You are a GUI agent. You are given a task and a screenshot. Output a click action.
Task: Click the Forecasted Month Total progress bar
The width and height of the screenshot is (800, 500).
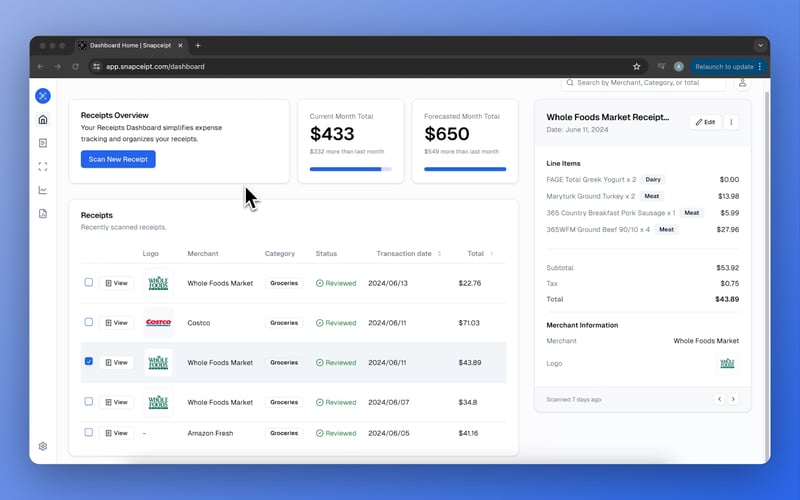[465, 169]
